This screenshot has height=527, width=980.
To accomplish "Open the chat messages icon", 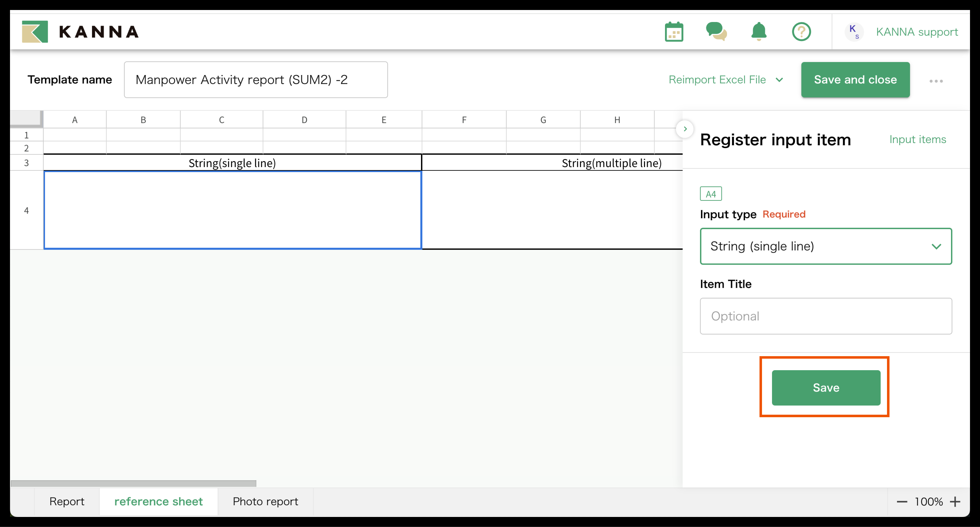I will click(x=716, y=32).
